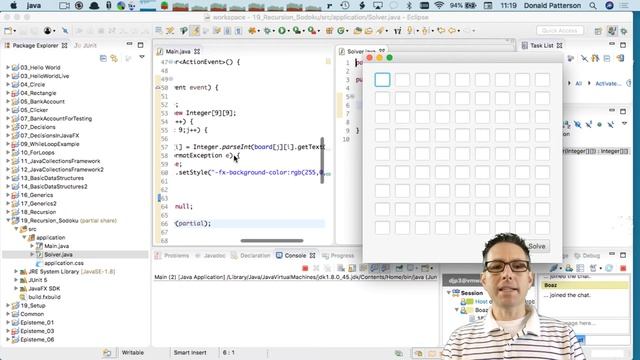Image resolution: width=640 pixels, height=360 pixels.
Task: Click the Debug bug toolbar icon
Action: 267,31
